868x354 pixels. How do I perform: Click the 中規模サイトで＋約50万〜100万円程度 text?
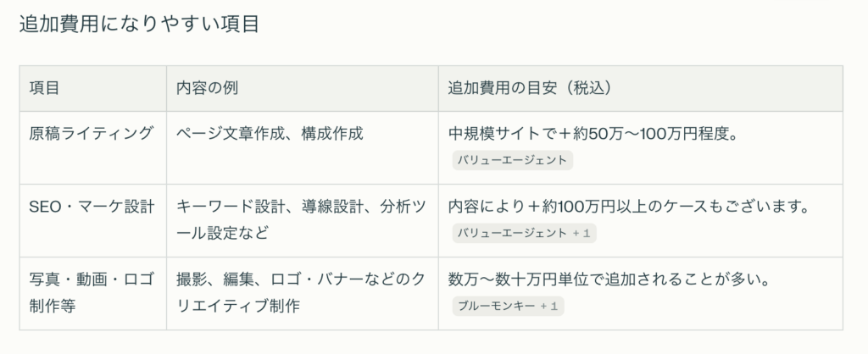593,134
